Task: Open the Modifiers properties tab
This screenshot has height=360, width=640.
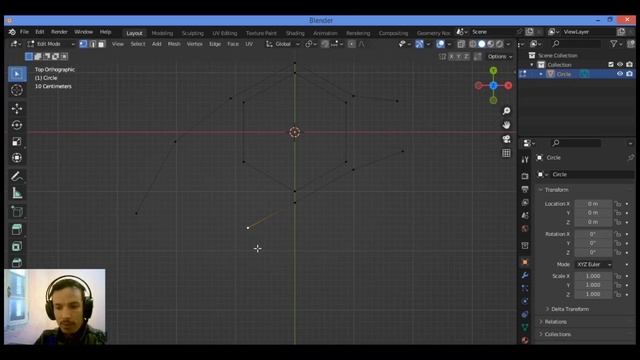Action: coord(525,275)
